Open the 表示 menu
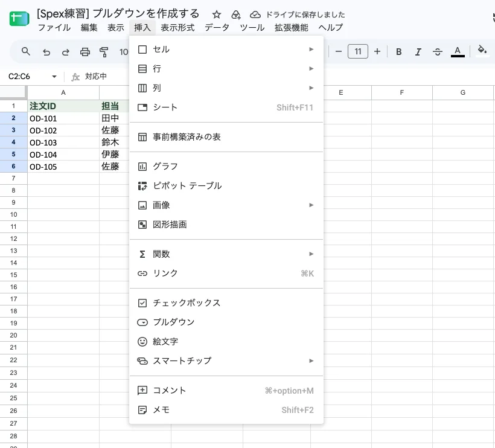This screenshot has height=448, width=495. 115,28
